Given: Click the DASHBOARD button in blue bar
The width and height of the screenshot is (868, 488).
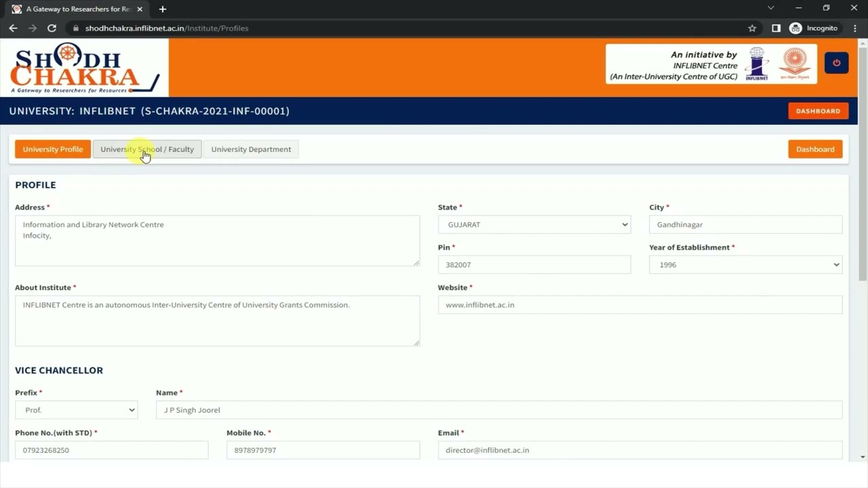Looking at the screenshot, I should (818, 111).
